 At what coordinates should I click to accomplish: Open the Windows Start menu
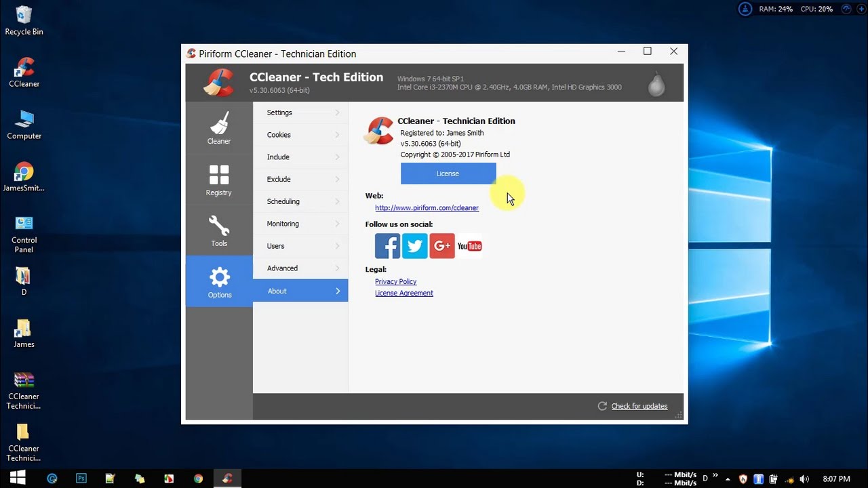[18, 478]
